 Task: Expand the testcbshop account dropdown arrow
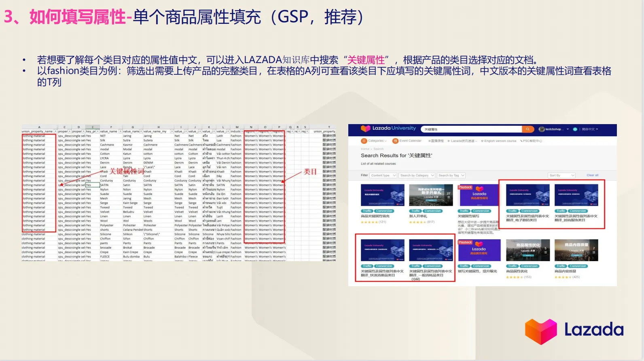coord(568,129)
